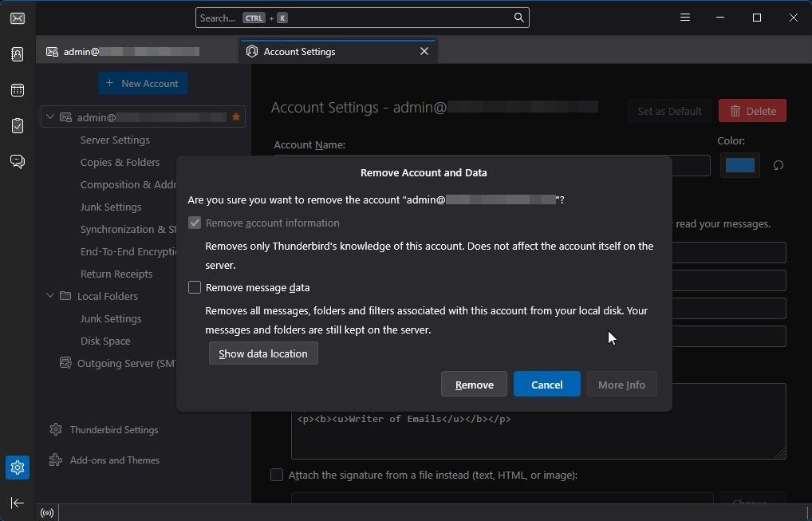Click More Info button
The height and width of the screenshot is (521, 812).
[622, 385]
